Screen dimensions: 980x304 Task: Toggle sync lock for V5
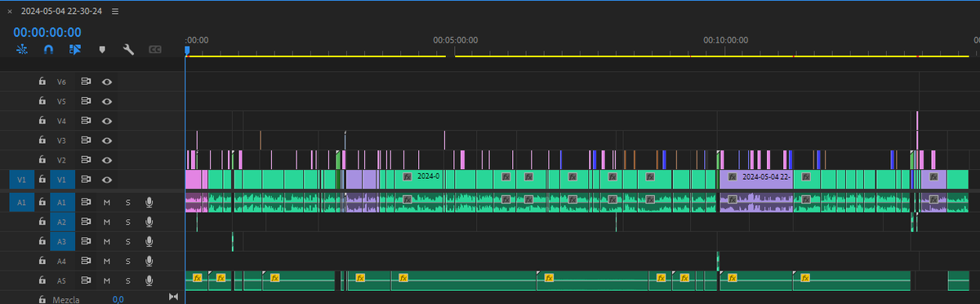coord(85,101)
